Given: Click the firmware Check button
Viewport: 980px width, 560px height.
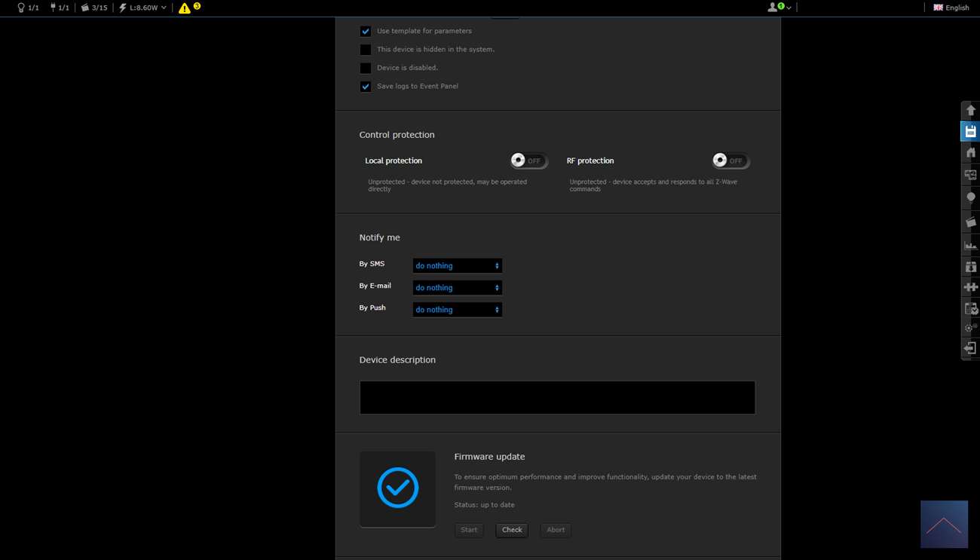Looking at the screenshot, I should click(x=512, y=530).
